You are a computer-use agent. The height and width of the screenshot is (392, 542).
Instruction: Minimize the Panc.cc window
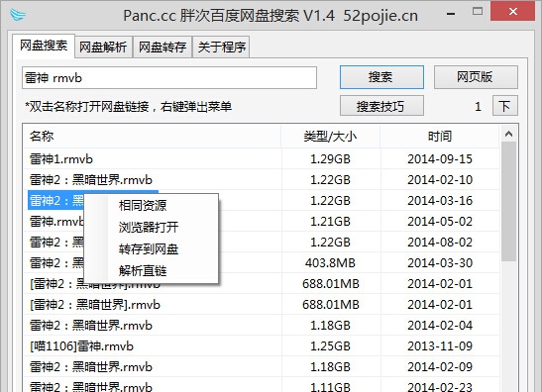coord(451,13)
